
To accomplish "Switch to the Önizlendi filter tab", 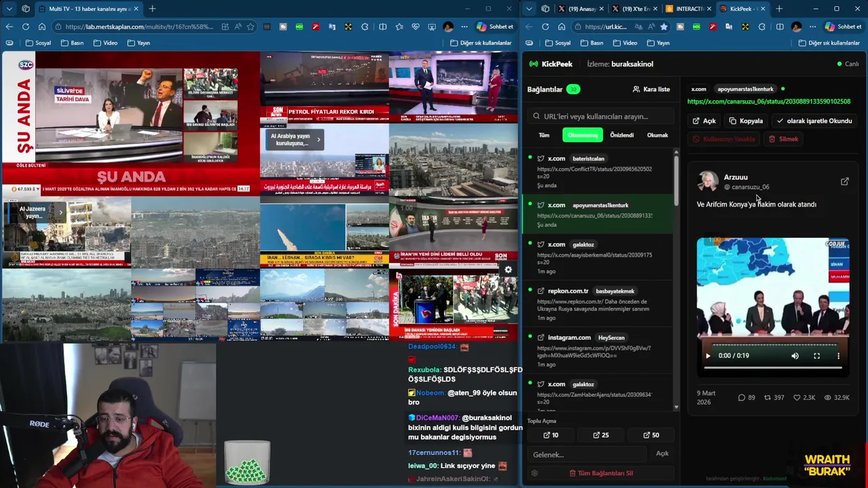I will pyautogui.click(x=622, y=135).
